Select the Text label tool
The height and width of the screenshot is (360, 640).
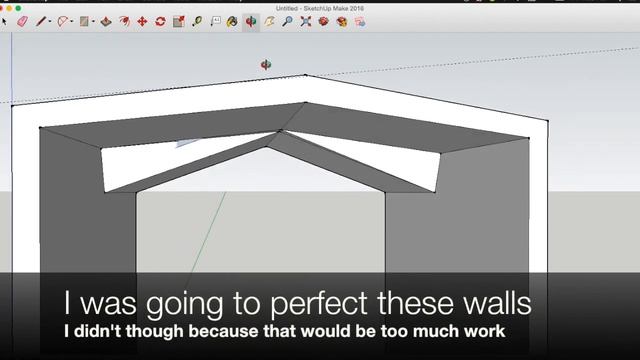[215, 21]
